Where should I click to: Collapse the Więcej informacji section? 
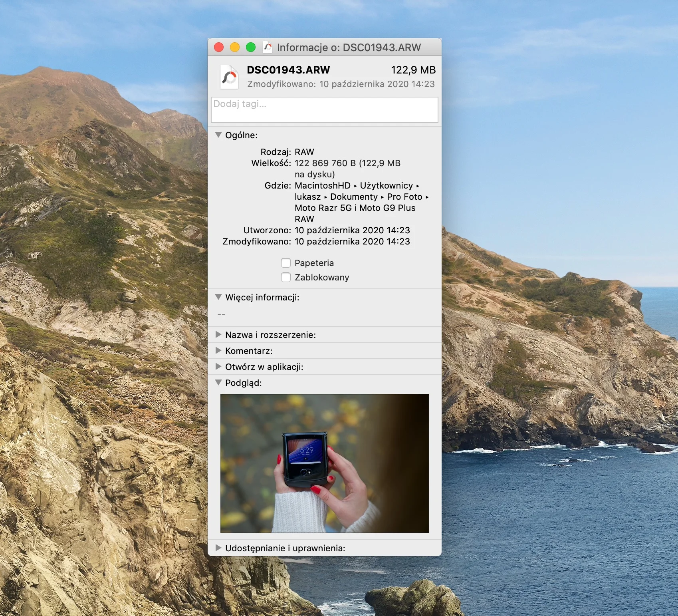[218, 297]
